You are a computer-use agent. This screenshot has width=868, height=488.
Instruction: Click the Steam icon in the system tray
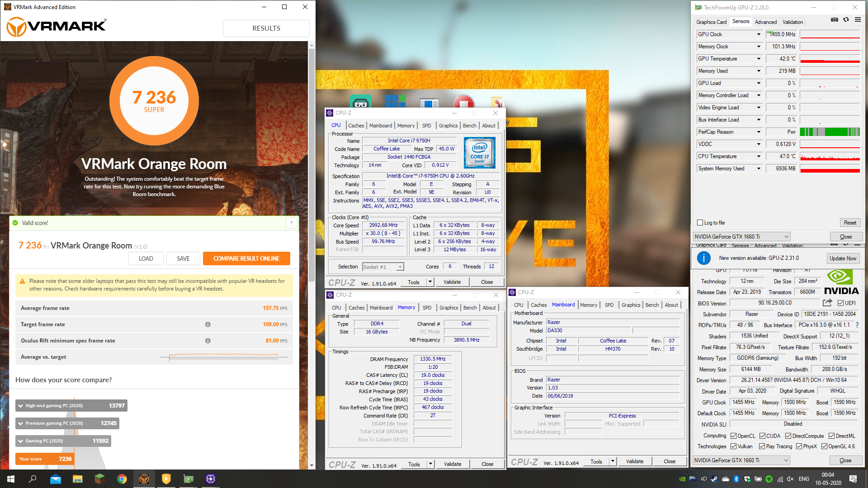(714, 479)
